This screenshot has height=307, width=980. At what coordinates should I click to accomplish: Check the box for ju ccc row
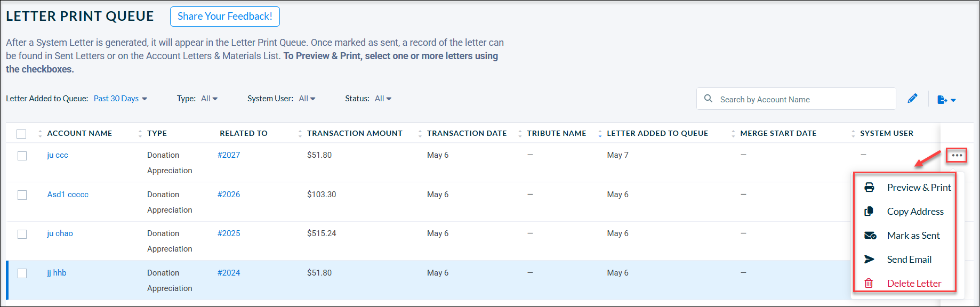(x=22, y=156)
